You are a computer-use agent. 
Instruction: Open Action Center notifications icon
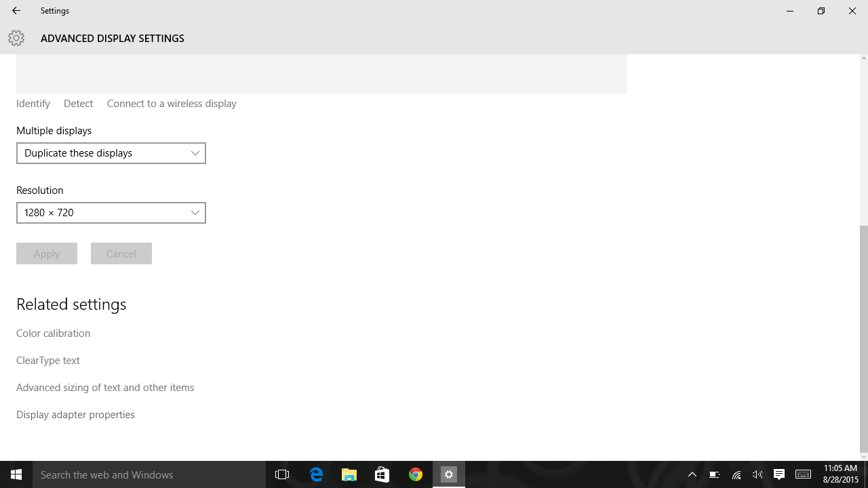tap(779, 474)
